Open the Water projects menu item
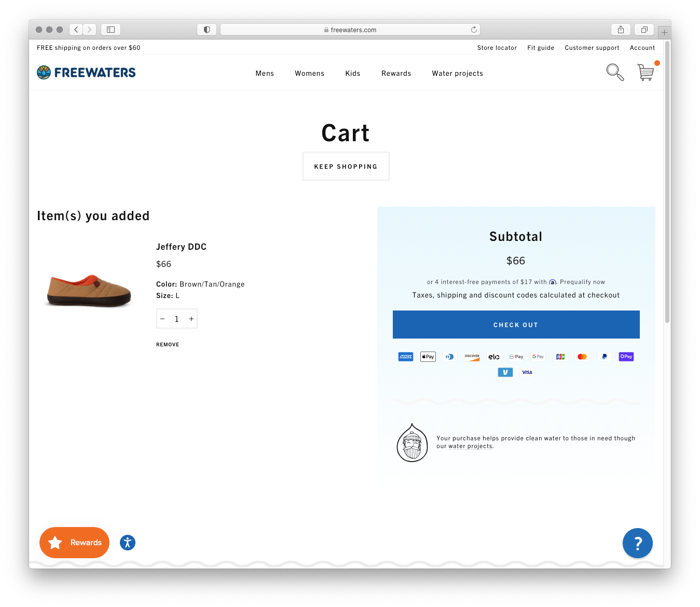This screenshot has height=607, width=700. point(458,73)
